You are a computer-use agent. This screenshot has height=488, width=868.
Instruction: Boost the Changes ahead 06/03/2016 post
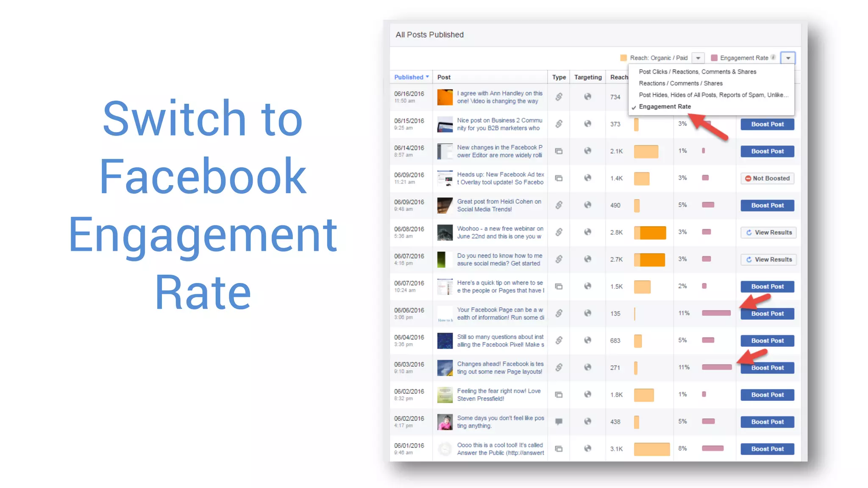(x=767, y=368)
